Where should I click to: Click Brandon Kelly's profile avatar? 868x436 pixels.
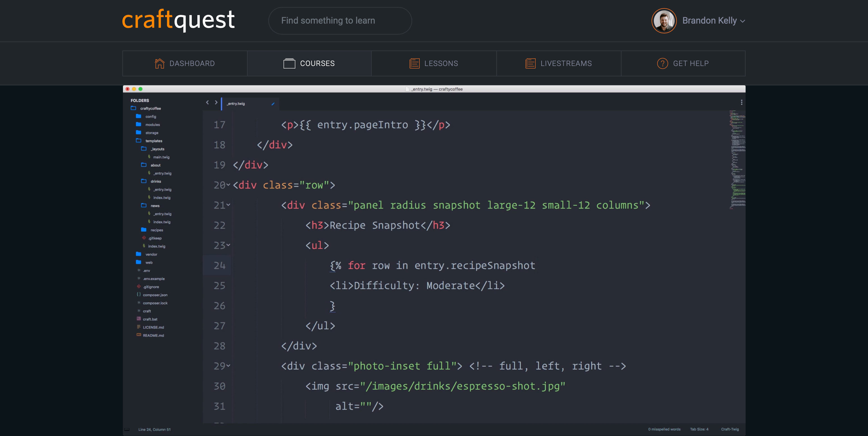[x=664, y=20]
